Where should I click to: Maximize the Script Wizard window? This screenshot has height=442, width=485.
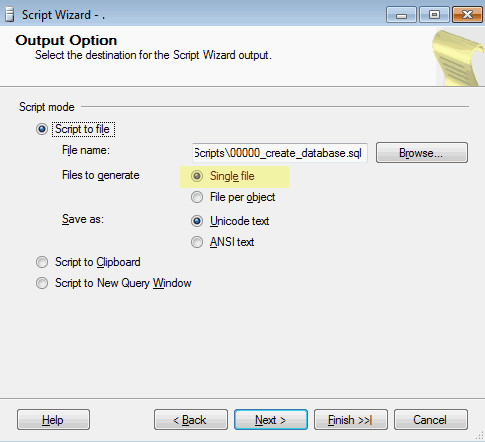click(x=434, y=15)
